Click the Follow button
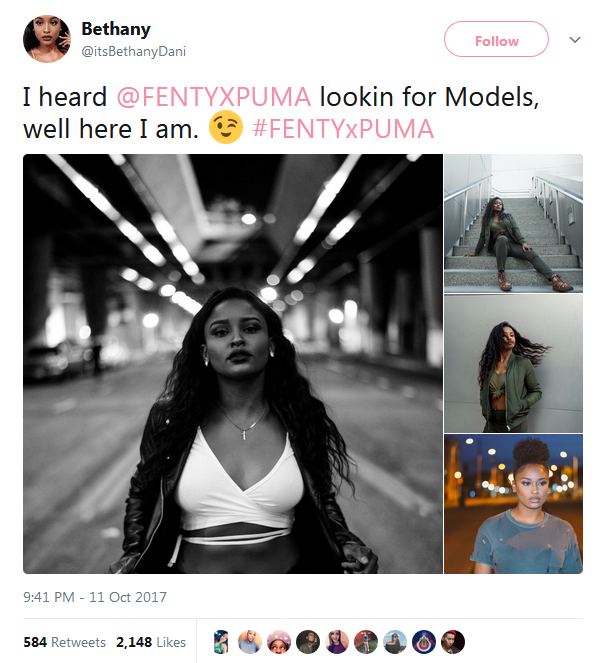The width and height of the screenshot is (604, 663). pos(496,41)
